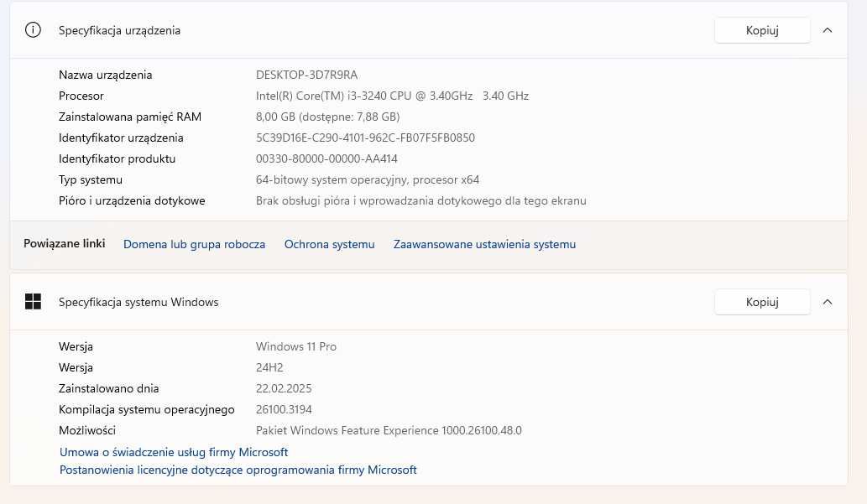Select the Windows 11 Pro edition value
Image resolution: width=867 pixels, height=504 pixels.
click(295, 346)
